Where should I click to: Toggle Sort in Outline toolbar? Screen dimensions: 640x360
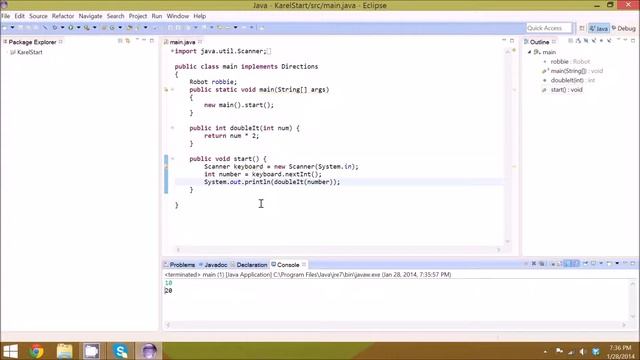(578, 41)
